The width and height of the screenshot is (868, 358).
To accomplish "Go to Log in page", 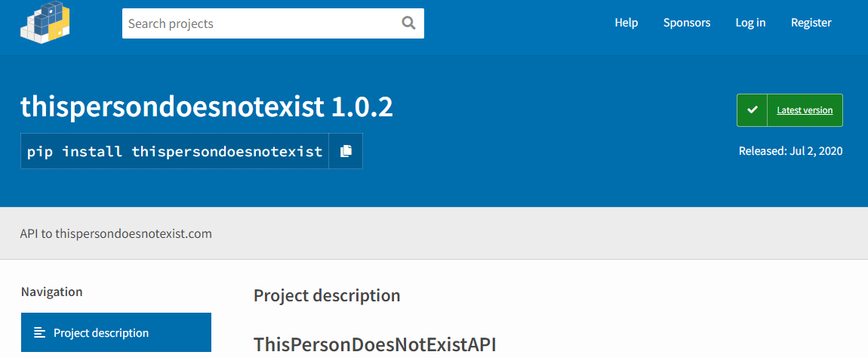I will tap(750, 23).
